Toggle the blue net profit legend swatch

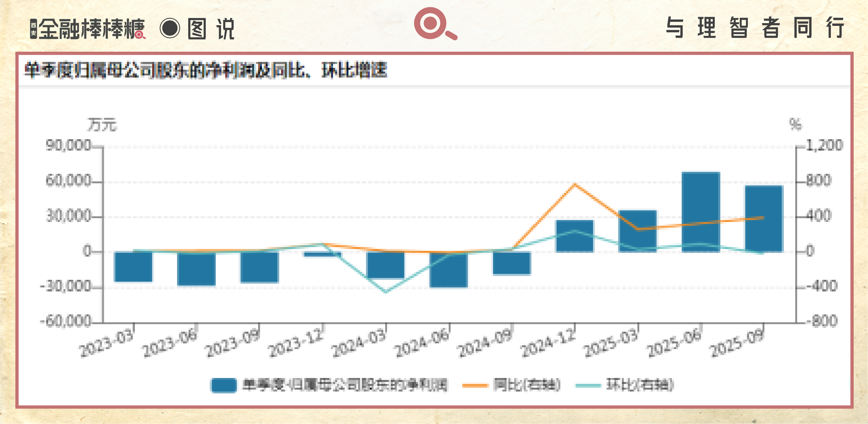click(x=224, y=385)
